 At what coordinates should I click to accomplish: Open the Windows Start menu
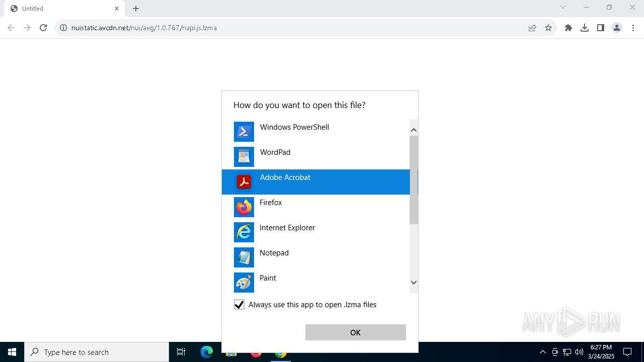click(12, 352)
